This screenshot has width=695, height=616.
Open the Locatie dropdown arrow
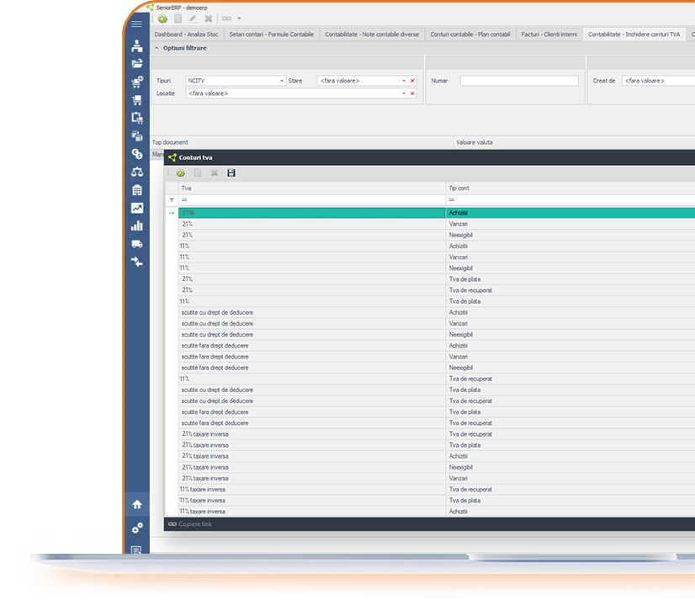pyautogui.click(x=402, y=93)
